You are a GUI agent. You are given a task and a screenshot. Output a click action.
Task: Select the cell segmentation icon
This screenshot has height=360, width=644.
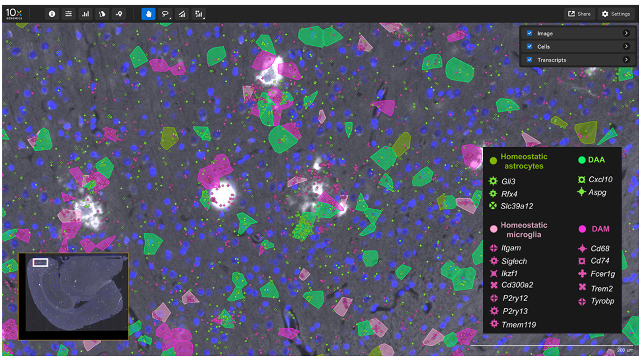click(x=102, y=14)
